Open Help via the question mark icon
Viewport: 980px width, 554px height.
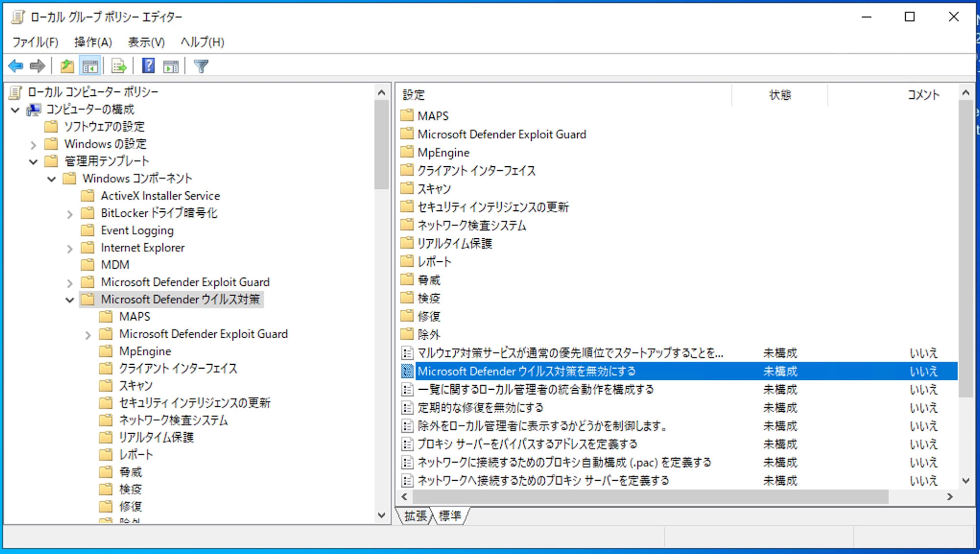(148, 66)
